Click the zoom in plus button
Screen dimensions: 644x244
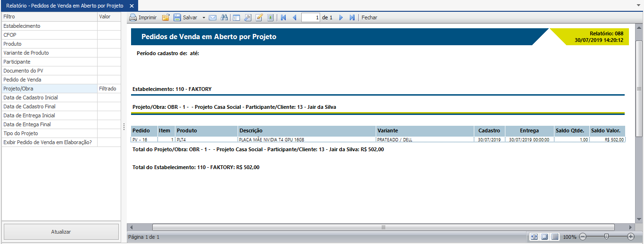click(631, 236)
